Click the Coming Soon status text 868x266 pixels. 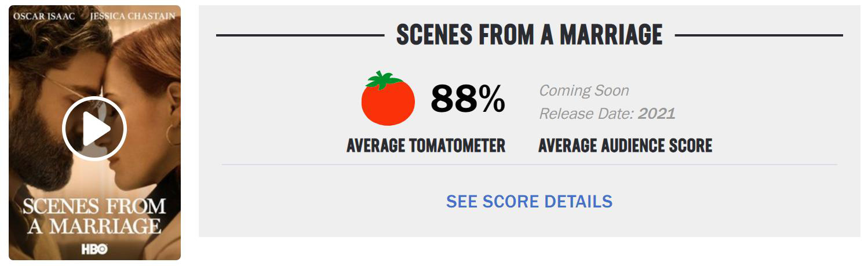tap(584, 90)
